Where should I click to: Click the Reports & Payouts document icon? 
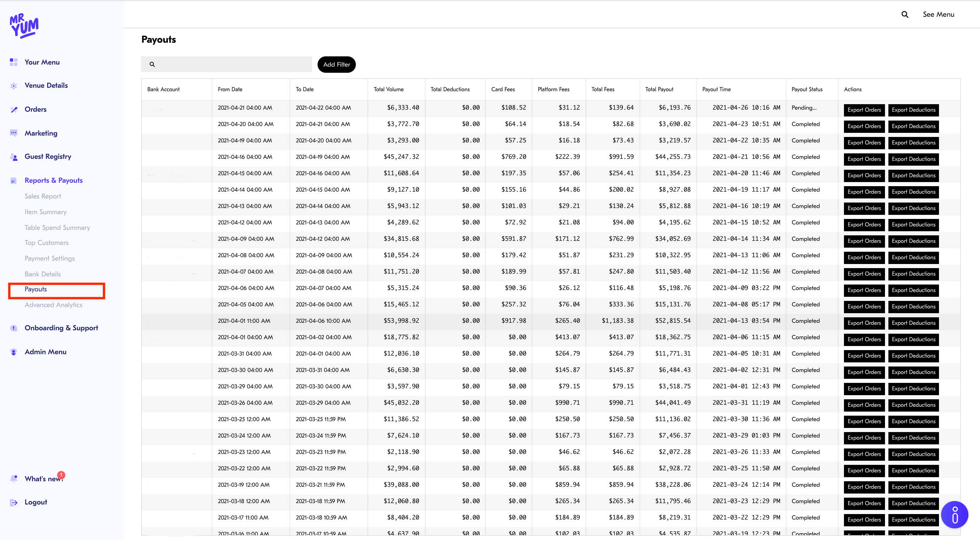[14, 180]
